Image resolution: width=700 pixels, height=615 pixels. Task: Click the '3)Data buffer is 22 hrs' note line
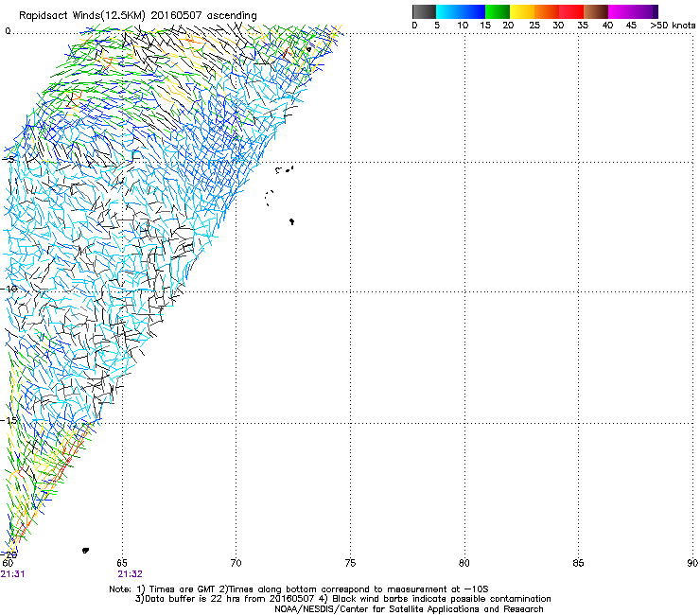pyautogui.click(x=342, y=599)
